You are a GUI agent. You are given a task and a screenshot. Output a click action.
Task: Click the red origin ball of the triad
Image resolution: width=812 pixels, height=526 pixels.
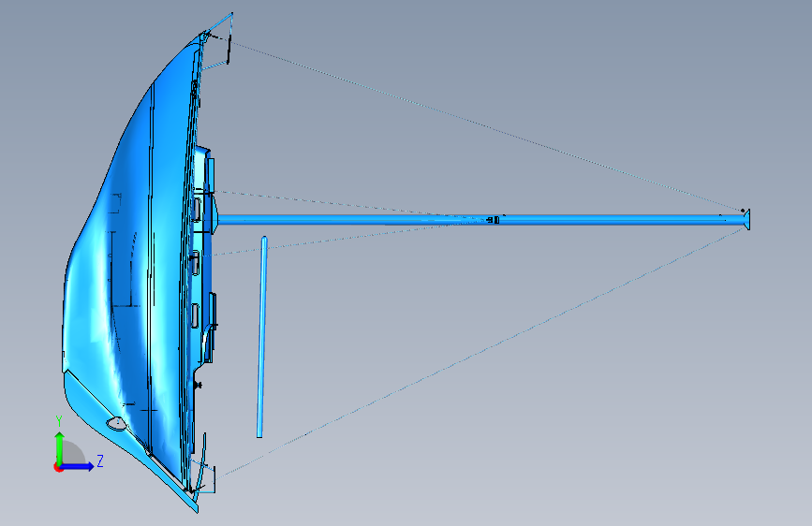click(58, 467)
